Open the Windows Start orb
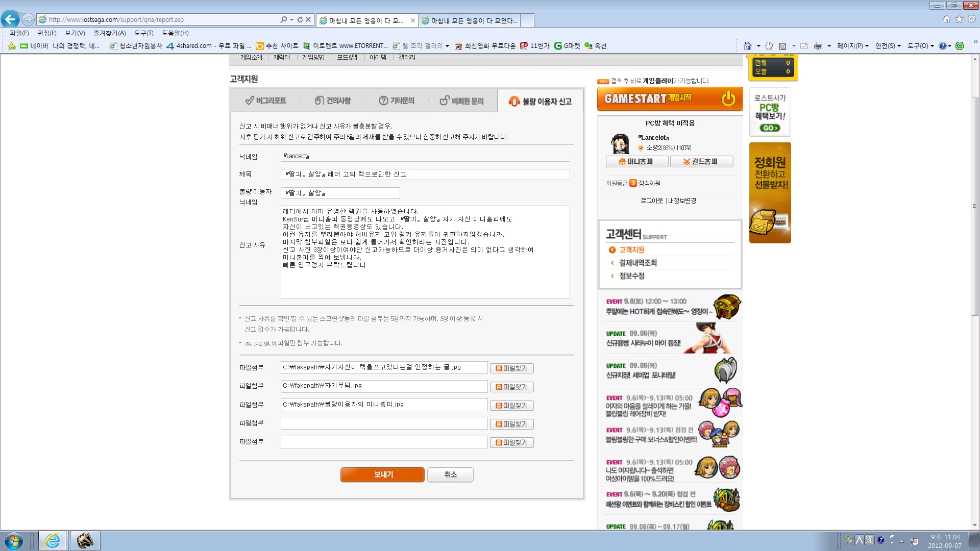Viewport: 980px width, 551px height. pos(14,540)
